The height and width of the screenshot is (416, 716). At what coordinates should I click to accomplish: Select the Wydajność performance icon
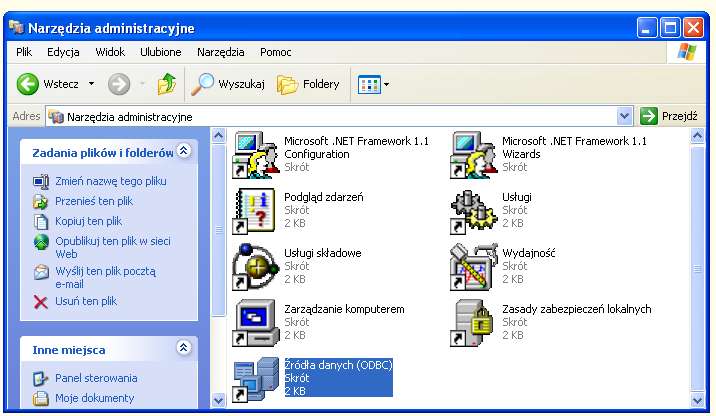pyautogui.click(x=474, y=267)
